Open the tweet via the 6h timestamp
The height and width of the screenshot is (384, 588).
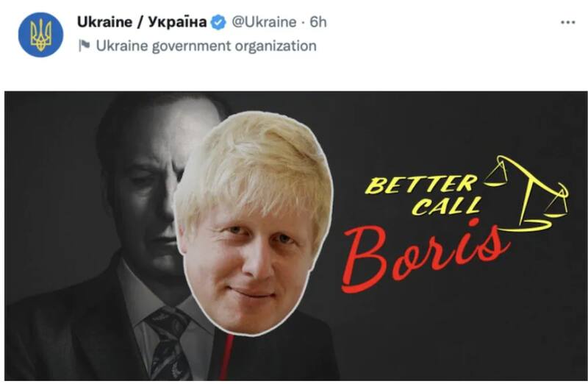point(318,22)
